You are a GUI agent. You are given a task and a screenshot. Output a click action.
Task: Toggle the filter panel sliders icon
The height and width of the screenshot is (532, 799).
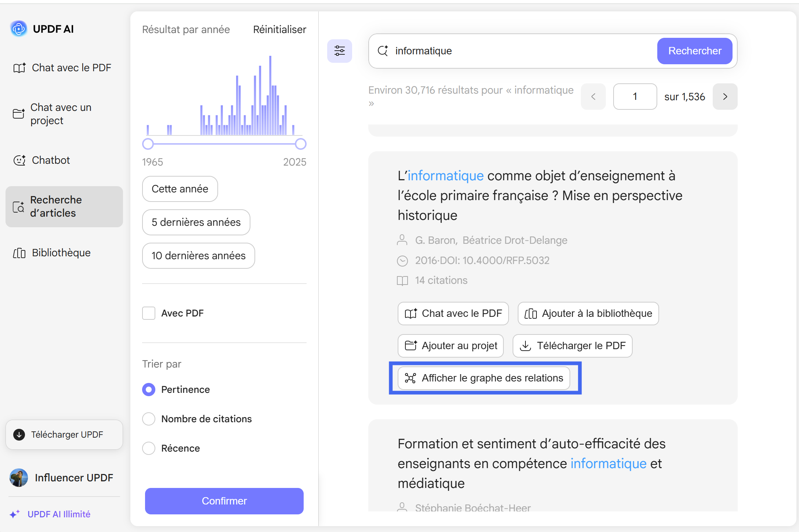340,51
